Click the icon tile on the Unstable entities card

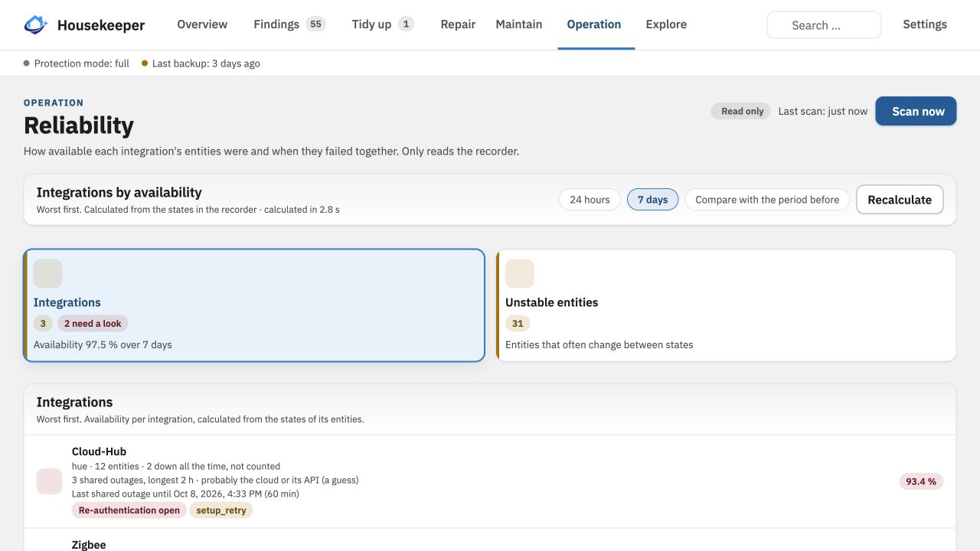[520, 274]
